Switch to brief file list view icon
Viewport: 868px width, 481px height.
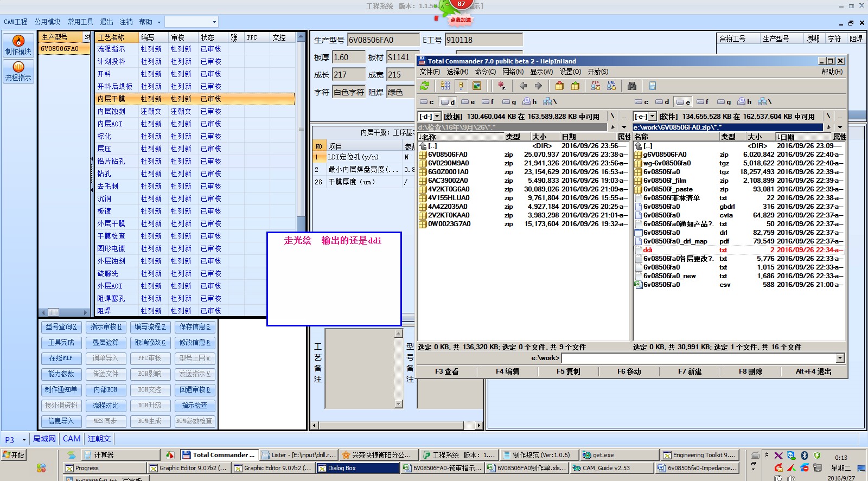coord(445,86)
